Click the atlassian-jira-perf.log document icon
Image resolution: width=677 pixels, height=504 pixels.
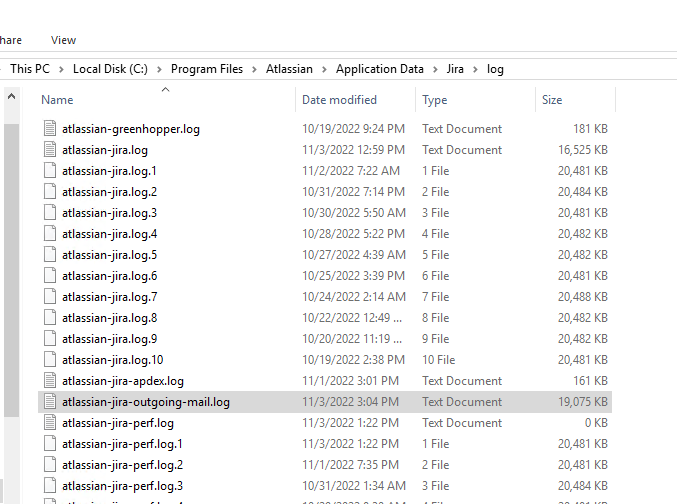[x=50, y=423]
